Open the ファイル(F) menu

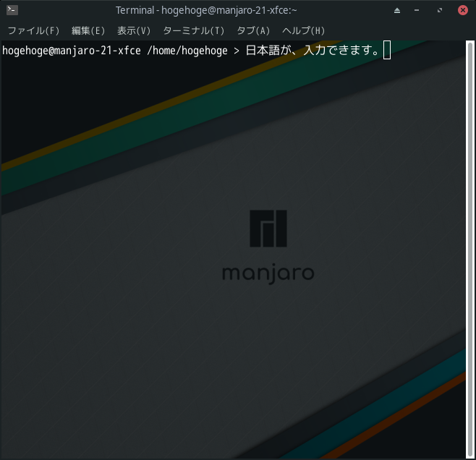pos(33,30)
